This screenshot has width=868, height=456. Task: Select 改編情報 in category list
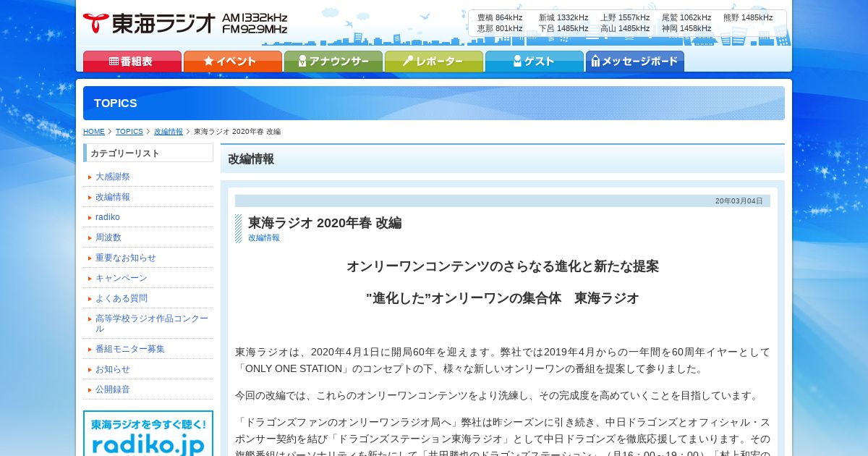[113, 197]
